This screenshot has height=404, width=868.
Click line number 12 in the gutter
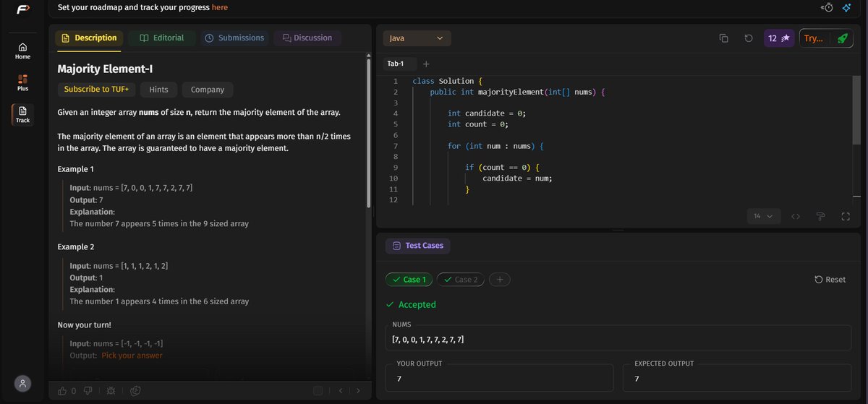393,199
